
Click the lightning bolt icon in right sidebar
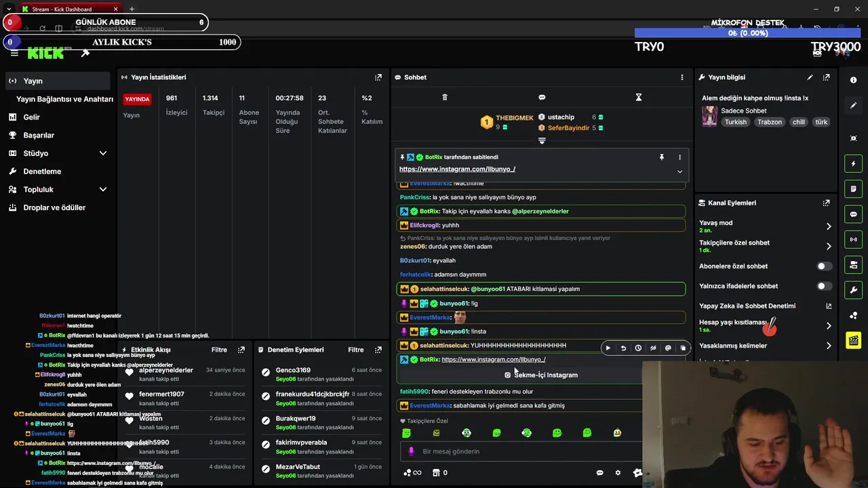coord(853,163)
